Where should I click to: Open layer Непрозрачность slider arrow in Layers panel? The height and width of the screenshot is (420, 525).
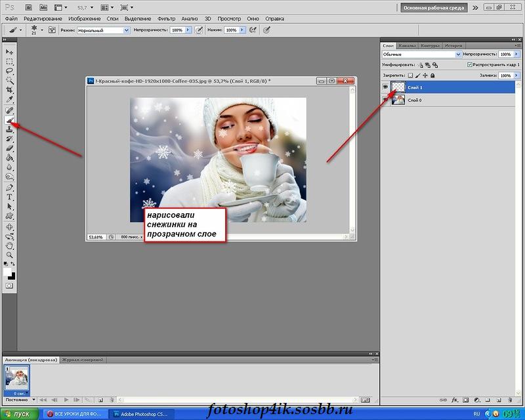point(517,54)
